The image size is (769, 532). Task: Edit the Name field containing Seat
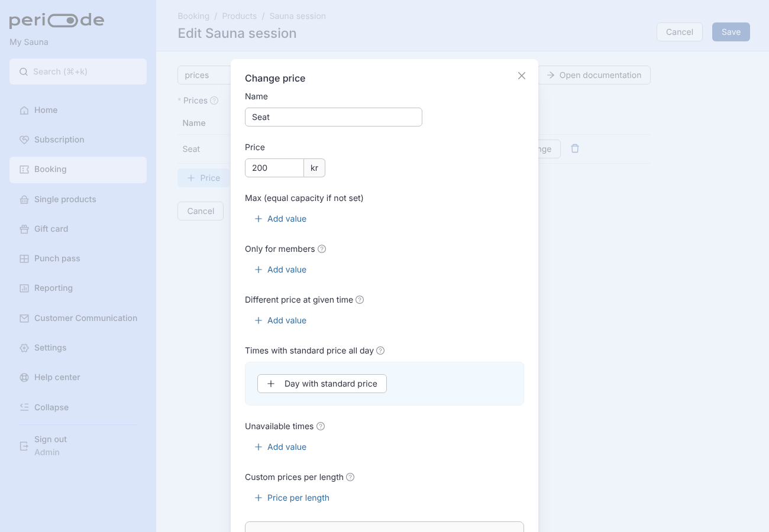334,117
